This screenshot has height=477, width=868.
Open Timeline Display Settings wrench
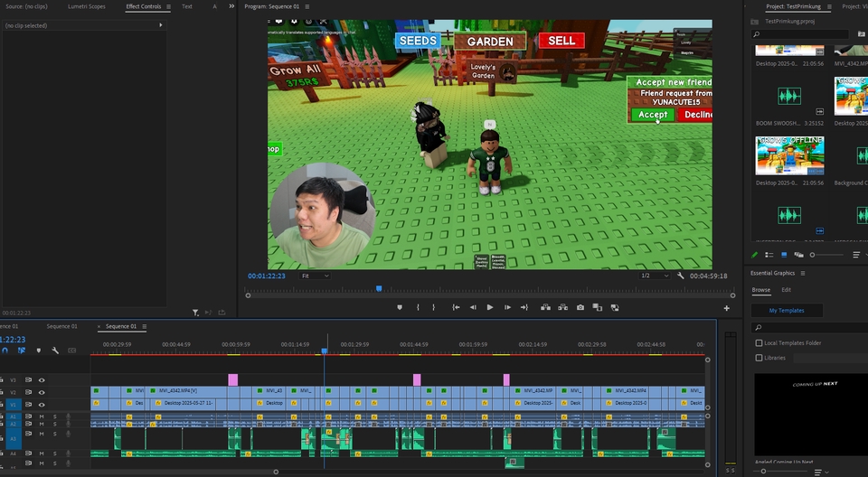point(55,351)
